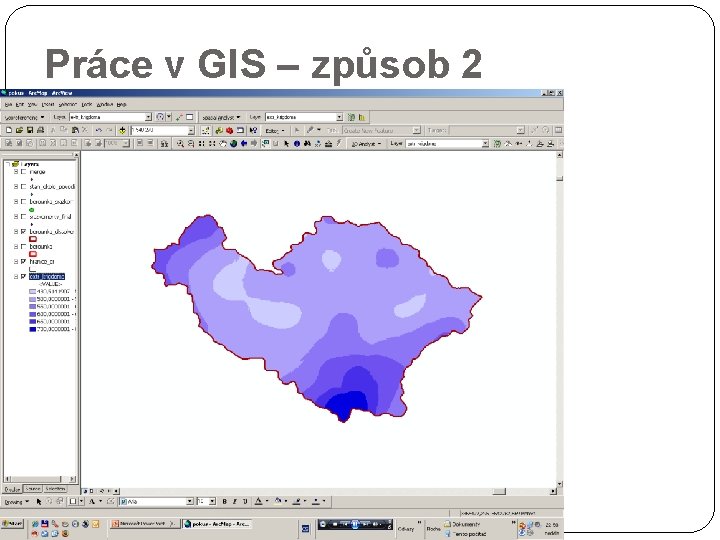720x540 pixels.
Task: Toggle checkbox of berounka_srazkom layer
Action: pos(23,202)
